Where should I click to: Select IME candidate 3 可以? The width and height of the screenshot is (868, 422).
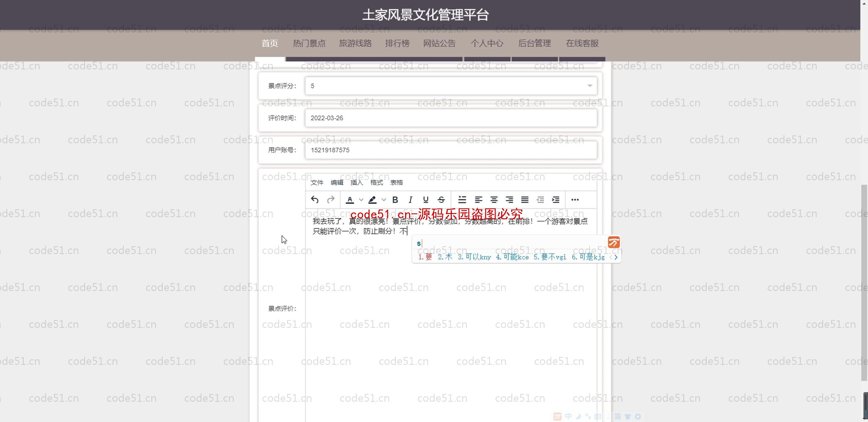[474, 257]
